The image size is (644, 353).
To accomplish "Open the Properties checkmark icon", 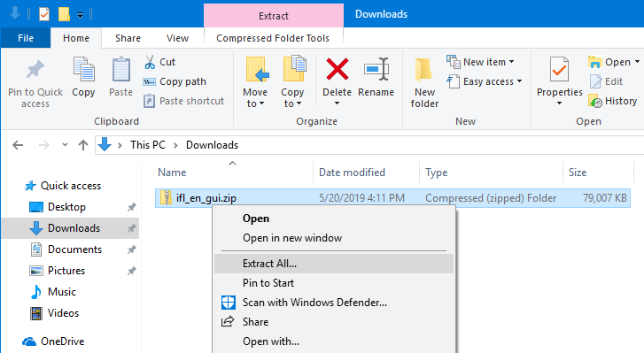I will (x=559, y=69).
